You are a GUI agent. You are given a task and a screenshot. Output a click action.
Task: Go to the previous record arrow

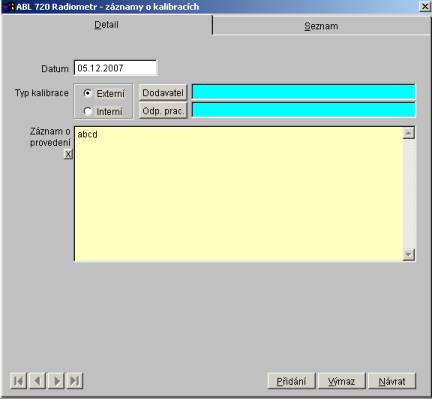pyautogui.click(x=37, y=381)
